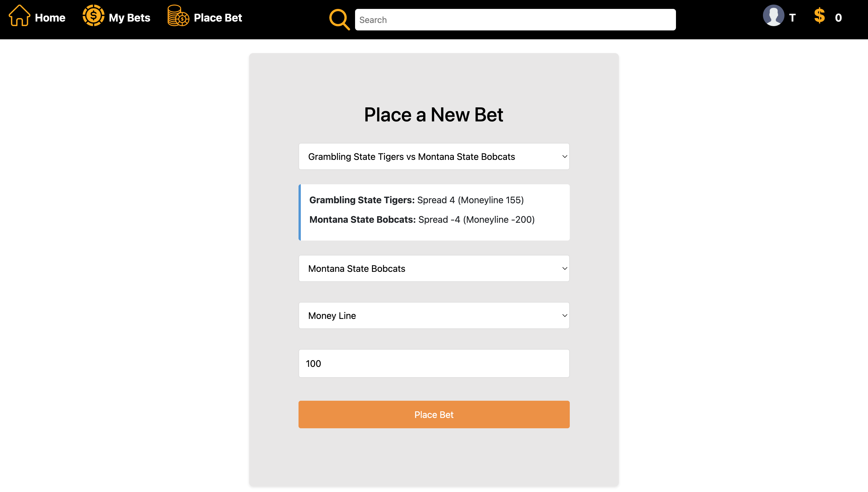The image size is (868, 492).
Task: Open the Montana State Bobcats team dropdown
Action: point(434,268)
